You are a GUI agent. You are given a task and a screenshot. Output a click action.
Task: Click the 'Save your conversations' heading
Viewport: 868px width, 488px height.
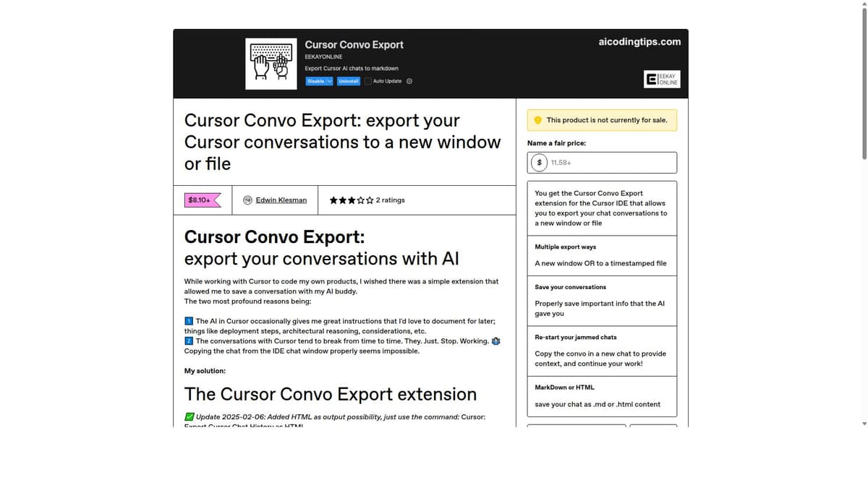pyautogui.click(x=571, y=287)
